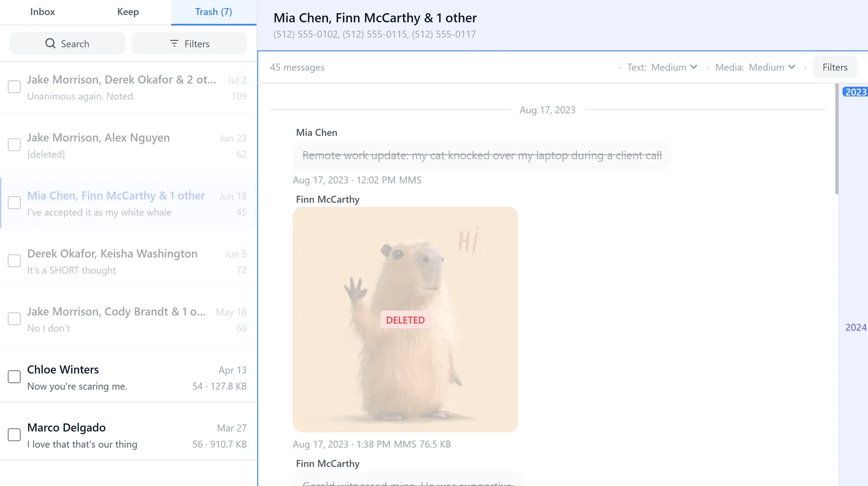Click the search magnifier icon
Screen dimensions: 868x486
(x=50, y=43)
